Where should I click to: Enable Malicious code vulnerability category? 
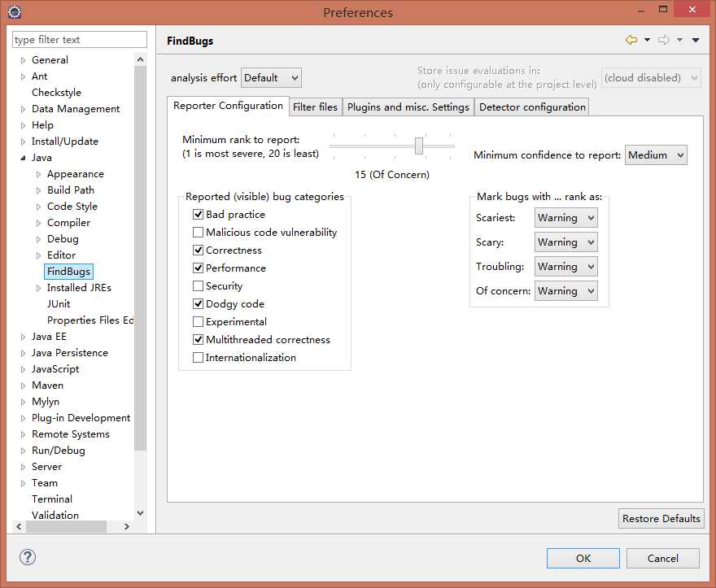(x=198, y=232)
